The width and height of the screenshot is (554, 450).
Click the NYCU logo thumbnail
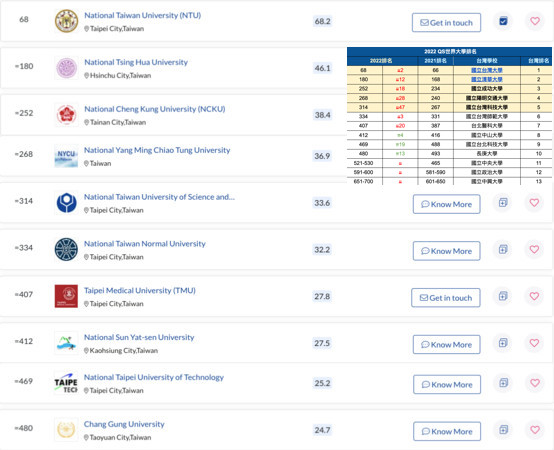66,156
